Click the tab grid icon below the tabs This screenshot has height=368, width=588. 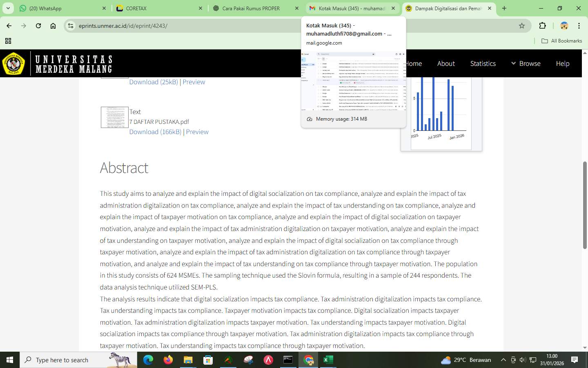click(8, 41)
